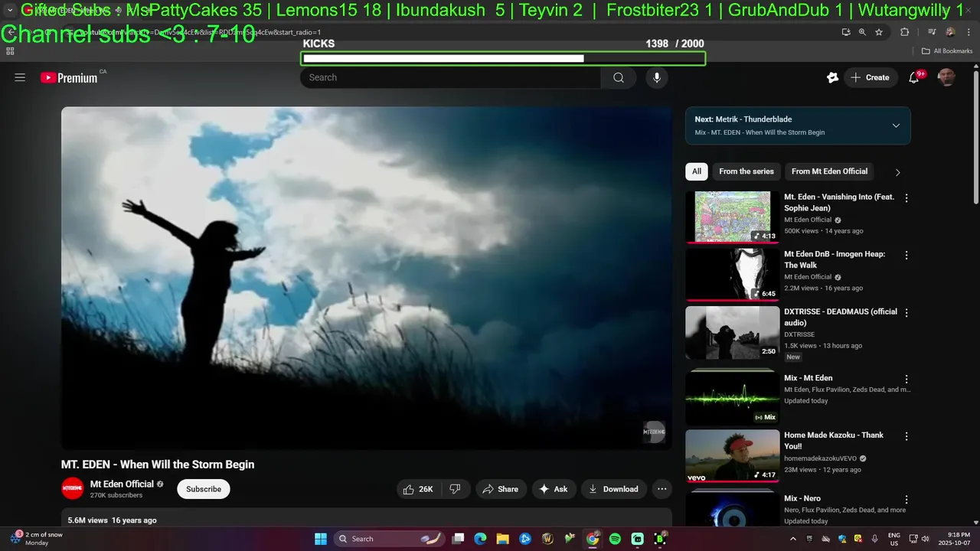Select the From the series chip
The width and height of the screenshot is (980, 551).
point(746,171)
